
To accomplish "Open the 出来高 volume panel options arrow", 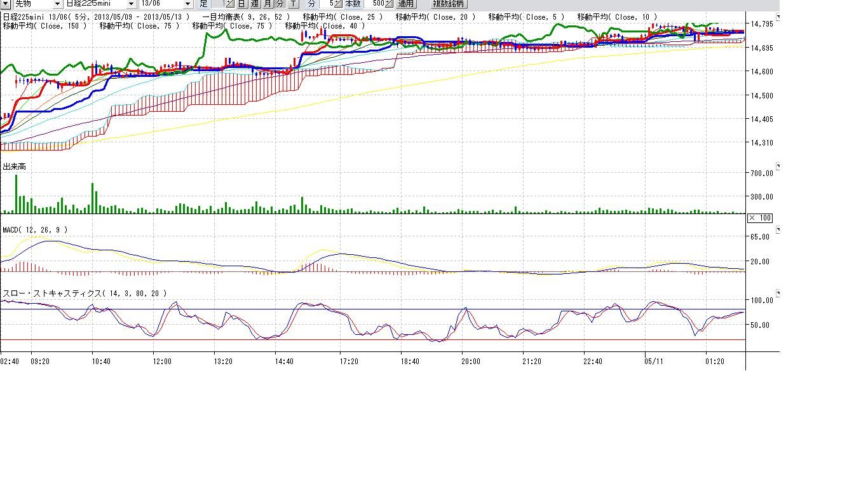I will coord(777,166).
